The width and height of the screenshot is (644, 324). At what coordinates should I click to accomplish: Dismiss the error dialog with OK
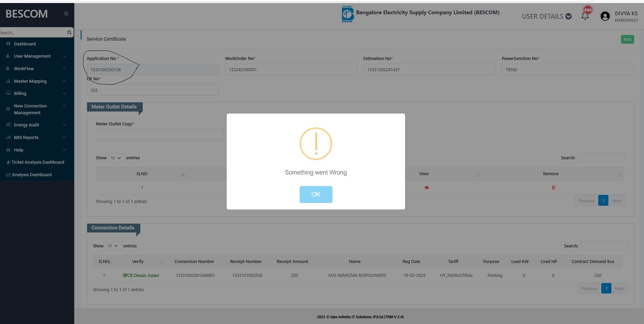pyautogui.click(x=316, y=194)
